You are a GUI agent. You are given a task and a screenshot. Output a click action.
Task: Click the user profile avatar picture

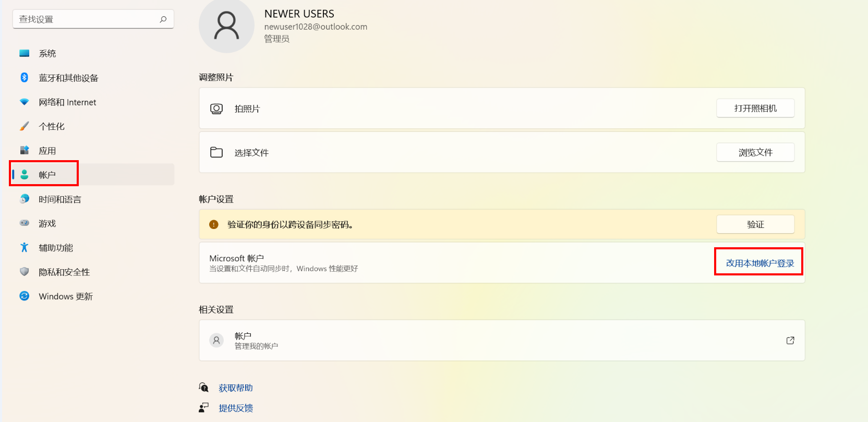(226, 26)
